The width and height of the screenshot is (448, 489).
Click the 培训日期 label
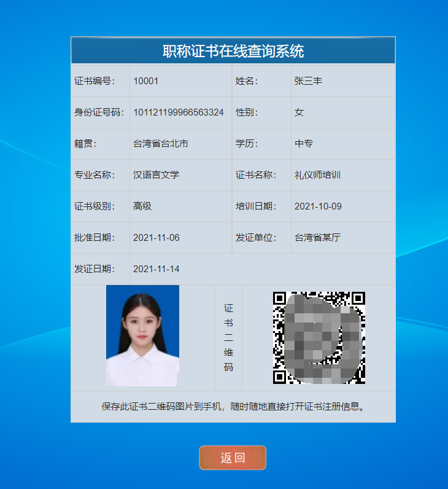click(x=256, y=206)
